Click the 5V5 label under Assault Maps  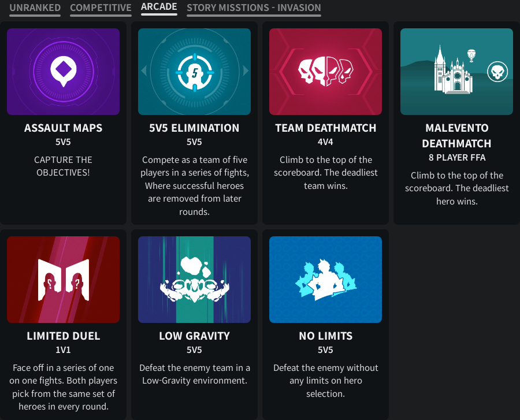click(63, 142)
